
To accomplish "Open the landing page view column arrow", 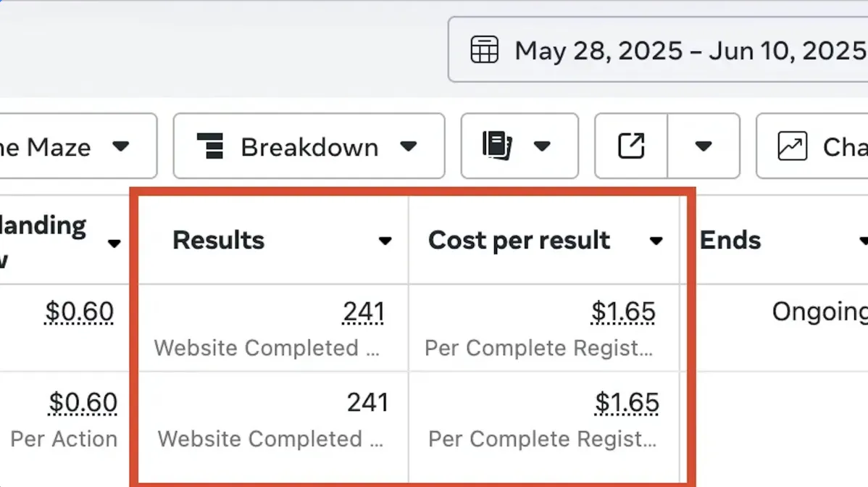I will tap(114, 243).
